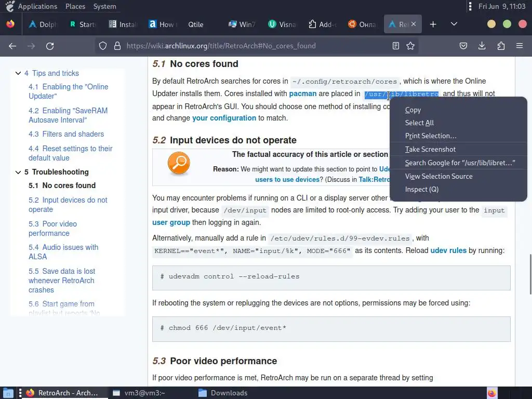Open the clock showing Fri Jun 9, 11:03
This screenshot has width=532, height=399.
[x=502, y=6]
